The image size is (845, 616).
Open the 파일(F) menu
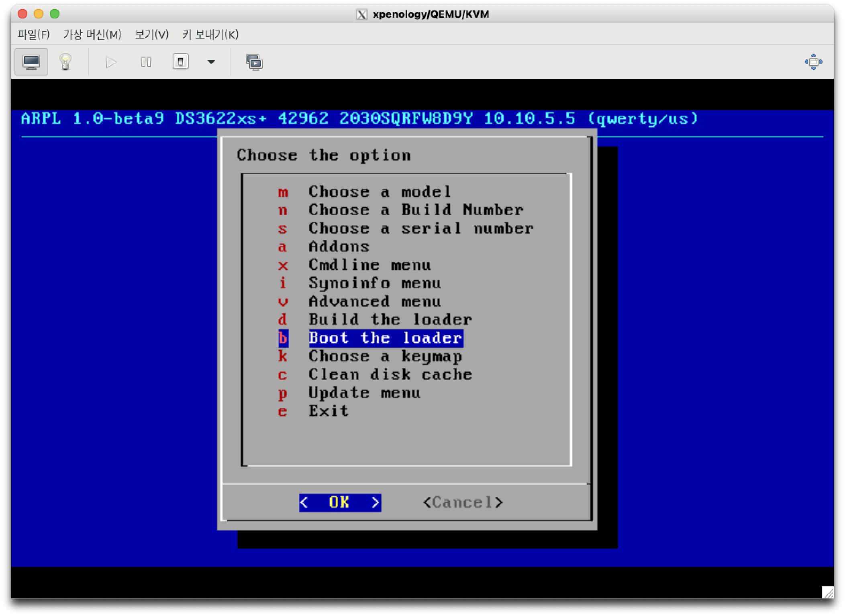point(33,35)
